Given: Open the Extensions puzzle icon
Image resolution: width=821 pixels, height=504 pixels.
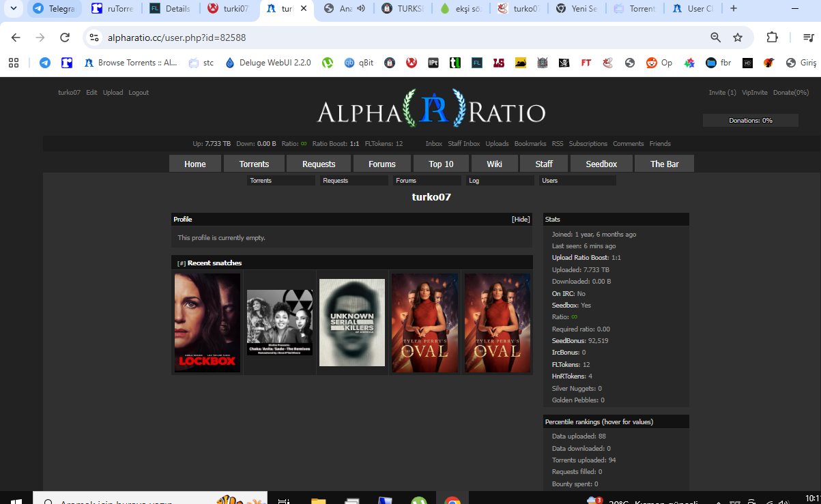Looking at the screenshot, I should click(x=773, y=38).
